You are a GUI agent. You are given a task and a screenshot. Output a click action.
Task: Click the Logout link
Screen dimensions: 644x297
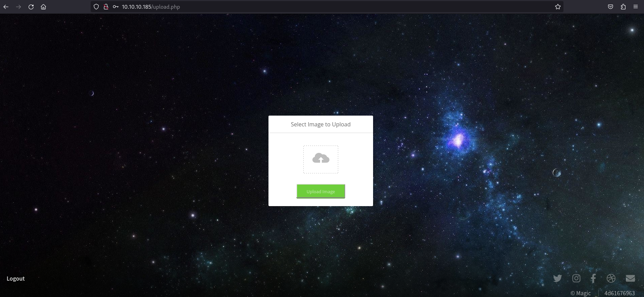16,279
